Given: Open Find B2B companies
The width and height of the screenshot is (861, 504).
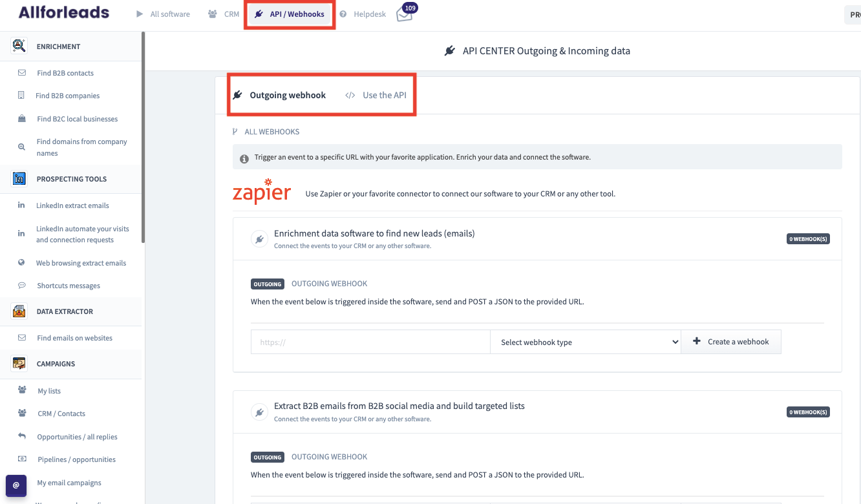Looking at the screenshot, I should coord(68,96).
